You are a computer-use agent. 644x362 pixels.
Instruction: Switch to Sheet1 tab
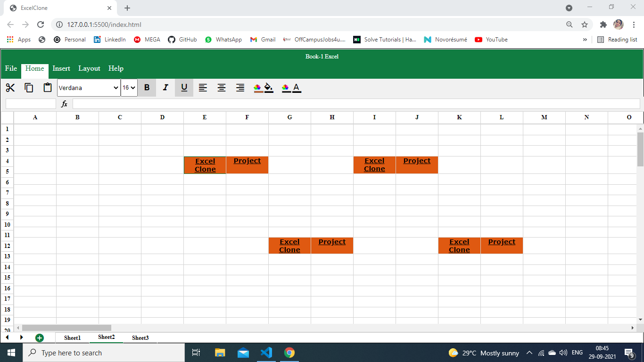pyautogui.click(x=72, y=337)
